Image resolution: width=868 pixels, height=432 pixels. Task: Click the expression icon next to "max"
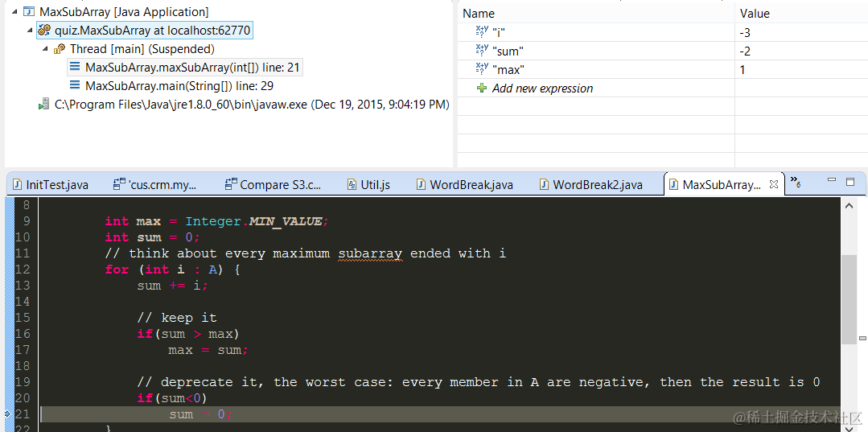coord(482,68)
